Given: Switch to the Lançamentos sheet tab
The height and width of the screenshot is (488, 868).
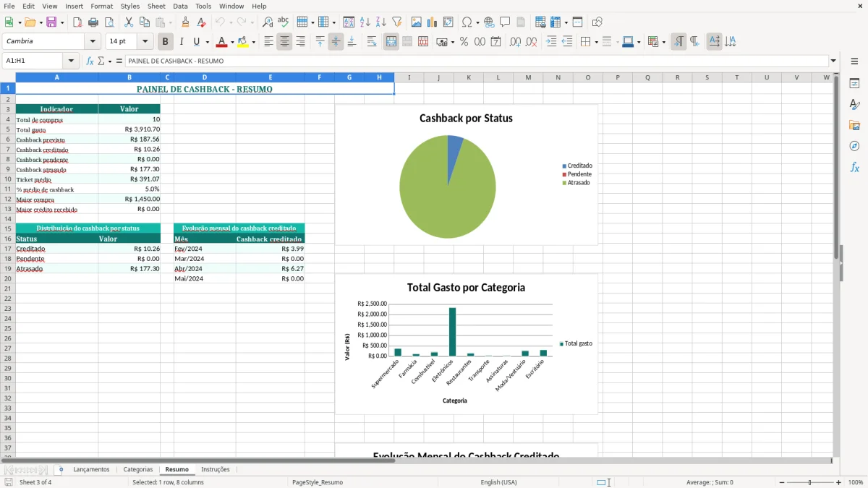Looking at the screenshot, I should (x=91, y=469).
